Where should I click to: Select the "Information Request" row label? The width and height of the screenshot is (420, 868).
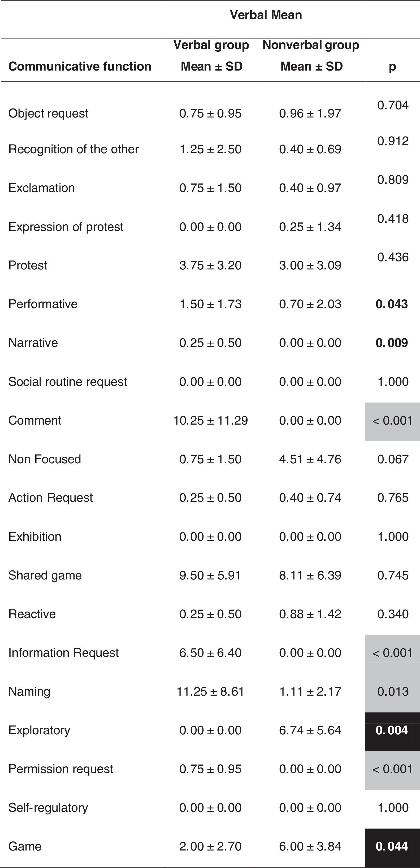click(63, 653)
